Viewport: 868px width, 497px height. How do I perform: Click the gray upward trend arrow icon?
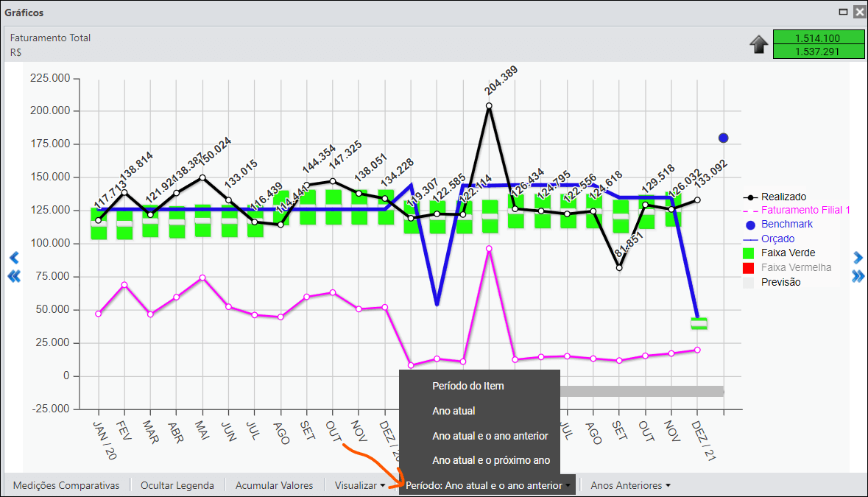point(759,44)
